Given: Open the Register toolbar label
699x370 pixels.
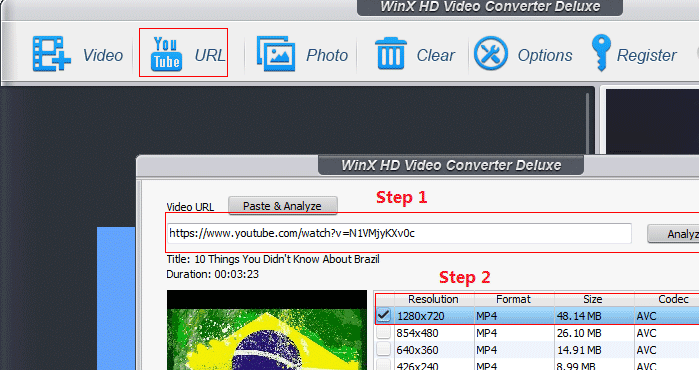Looking at the screenshot, I should tap(646, 55).
